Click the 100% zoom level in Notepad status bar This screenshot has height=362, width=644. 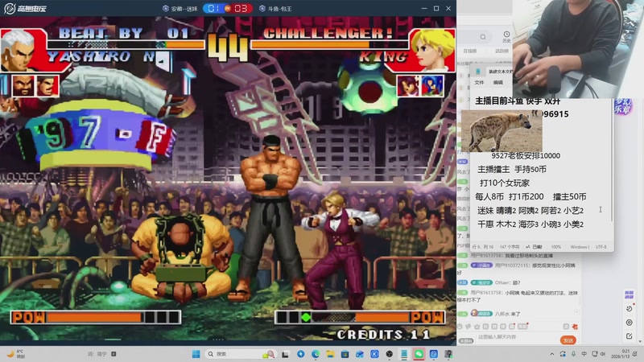pos(555,247)
